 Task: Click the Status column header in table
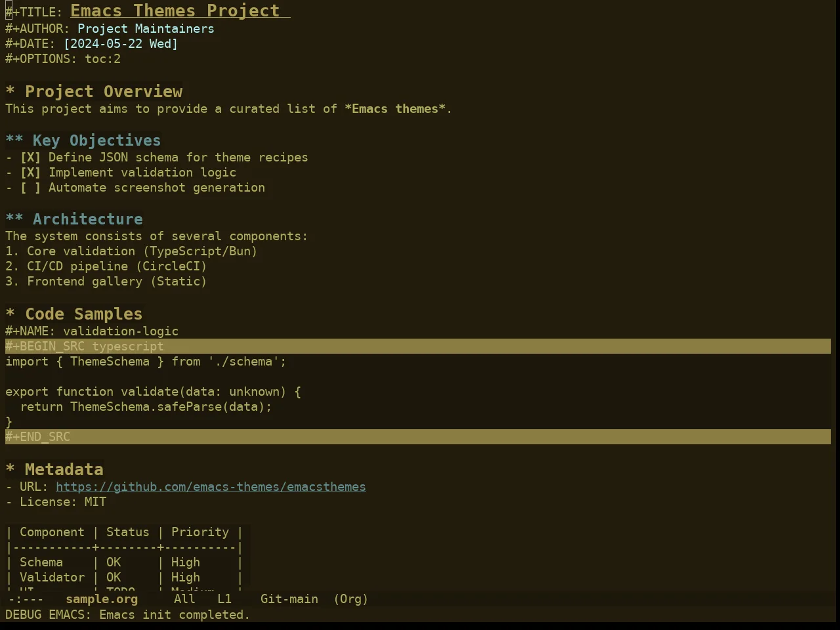coord(128,532)
